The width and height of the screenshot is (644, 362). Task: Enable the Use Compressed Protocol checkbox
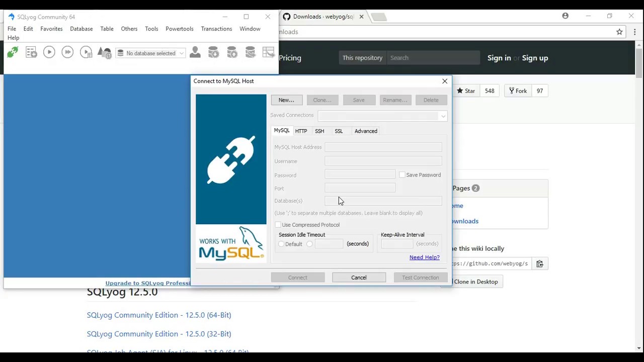coord(278,225)
